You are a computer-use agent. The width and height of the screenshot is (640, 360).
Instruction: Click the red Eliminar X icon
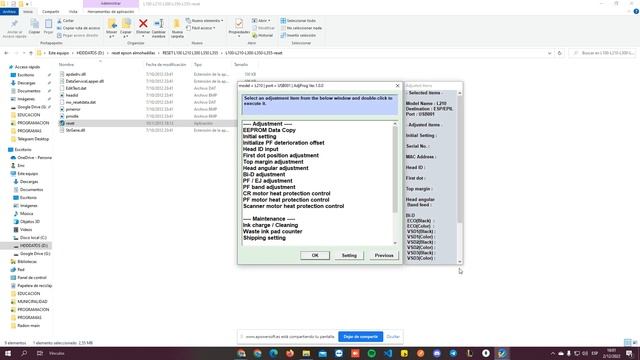click(143, 24)
